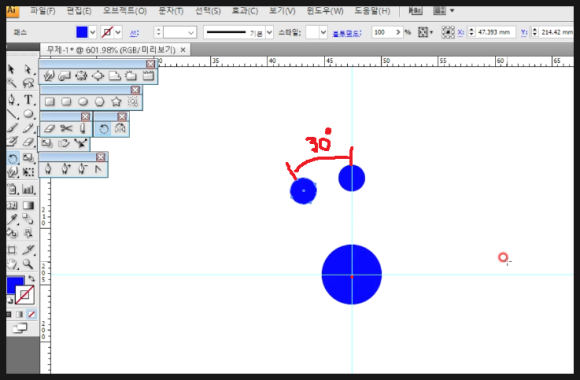This screenshot has width=580, height=380.
Task: Select the Column Graph tool
Action: (x=28, y=189)
